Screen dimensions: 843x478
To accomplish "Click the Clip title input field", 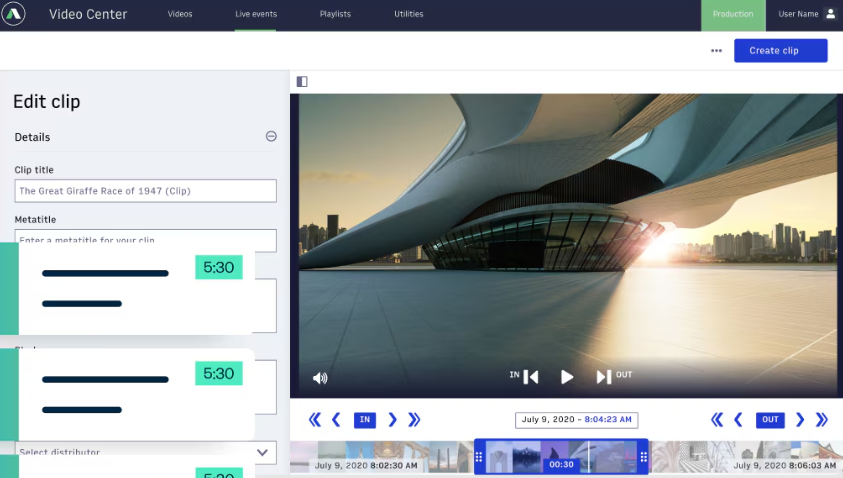I will (x=145, y=191).
